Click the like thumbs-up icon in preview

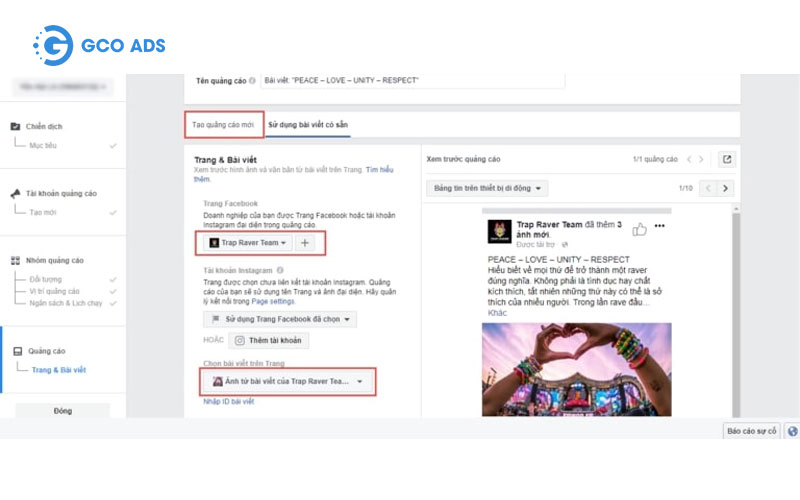(640, 227)
